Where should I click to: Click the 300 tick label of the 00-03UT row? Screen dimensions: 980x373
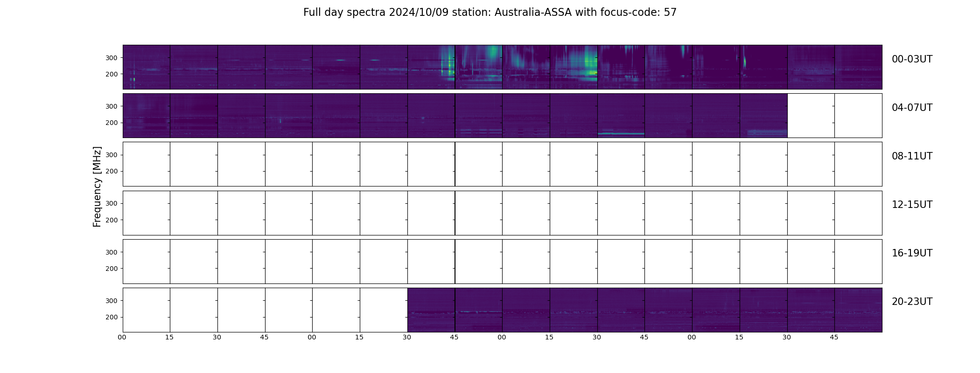[112, 58]
